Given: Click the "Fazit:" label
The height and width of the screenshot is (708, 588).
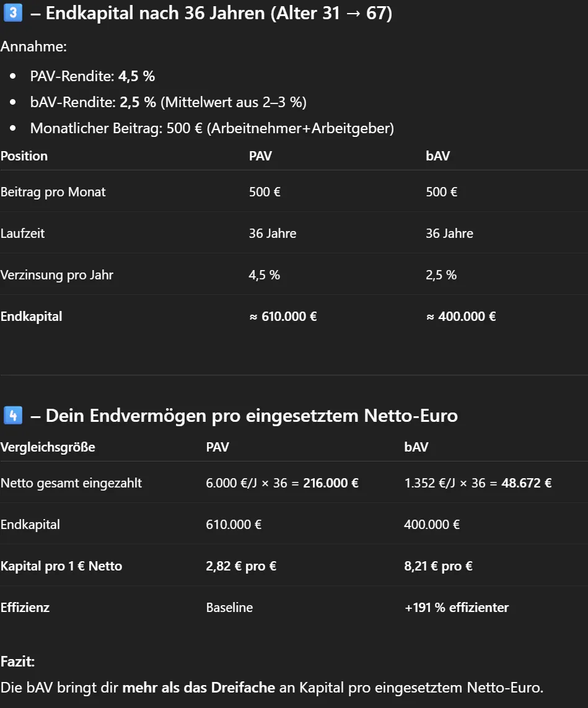Looking at the screenshot, I should pos(18,662).
